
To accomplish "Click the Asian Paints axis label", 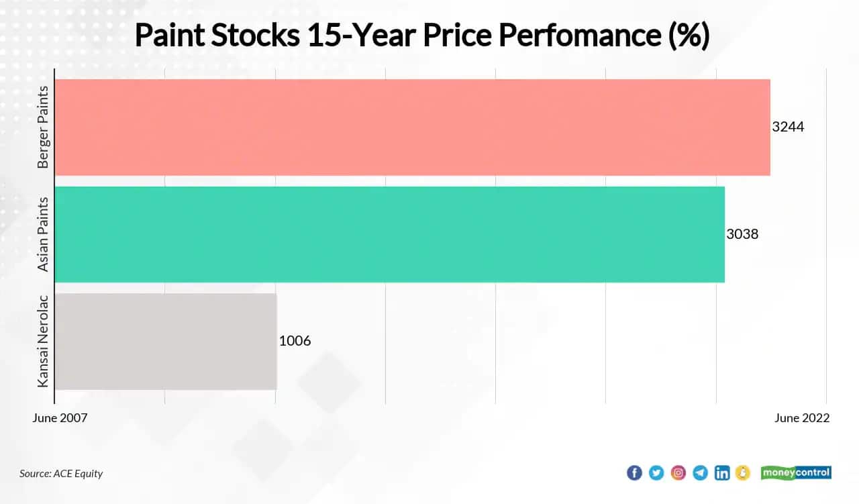I will pos(44,234).
